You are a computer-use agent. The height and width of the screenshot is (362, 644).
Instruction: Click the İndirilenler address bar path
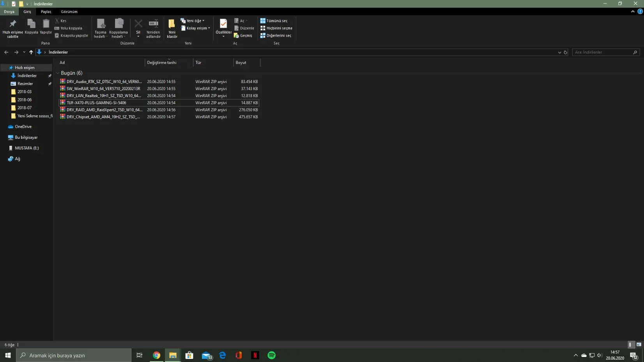58,52
